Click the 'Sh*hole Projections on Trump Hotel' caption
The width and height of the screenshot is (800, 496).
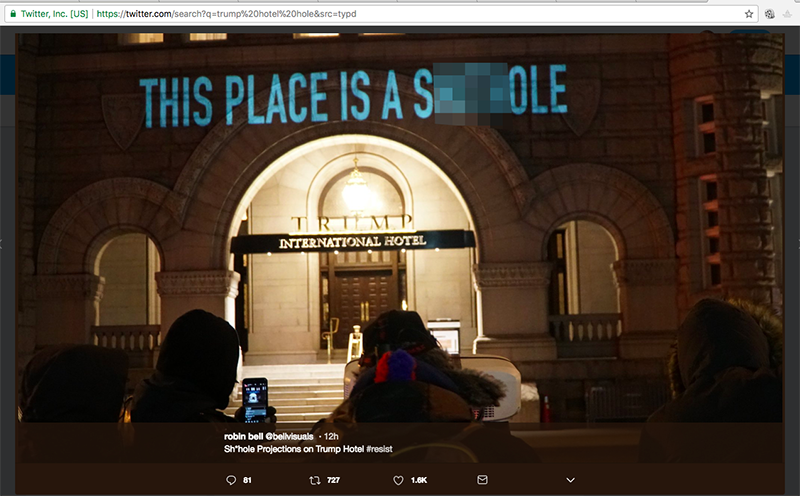coord(294,449)
